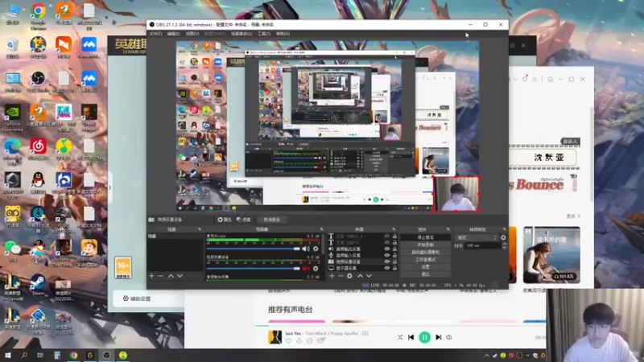The image size is (644, 362).
Task: Lock the 显示器采集 source
Action: pos(394,268)
